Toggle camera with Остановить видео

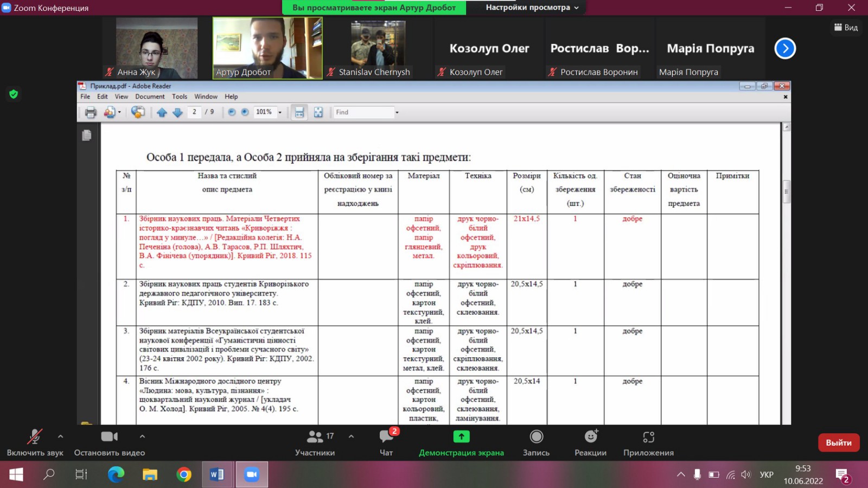109,437
